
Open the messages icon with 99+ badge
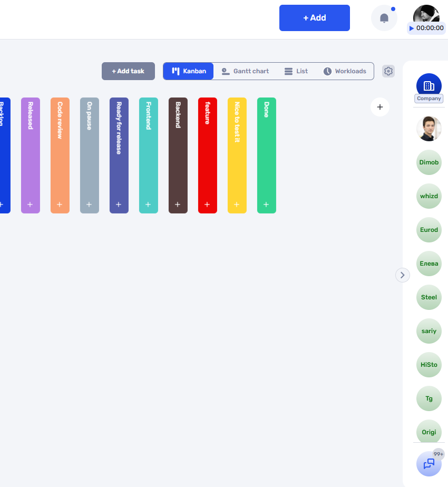point(428,463)
